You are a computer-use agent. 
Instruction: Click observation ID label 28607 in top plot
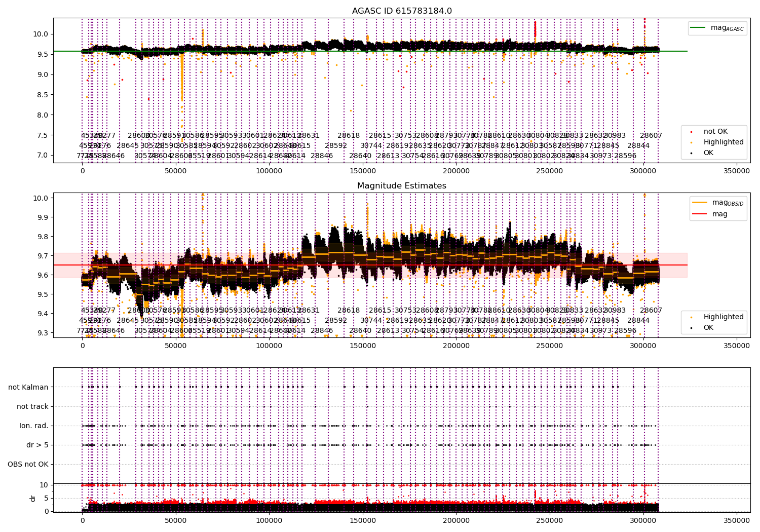(x=651, y=136)
